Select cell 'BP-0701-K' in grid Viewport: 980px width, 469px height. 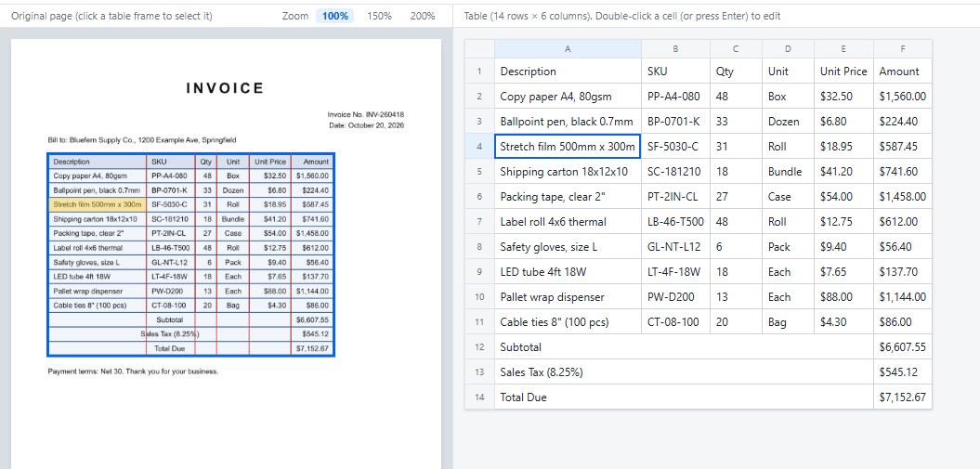coord(675,121)
